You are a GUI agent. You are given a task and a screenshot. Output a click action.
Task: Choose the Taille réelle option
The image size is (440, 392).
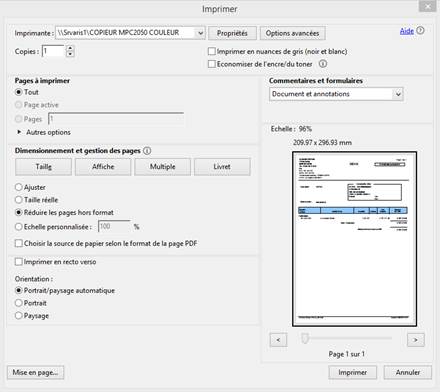[19, 200]
